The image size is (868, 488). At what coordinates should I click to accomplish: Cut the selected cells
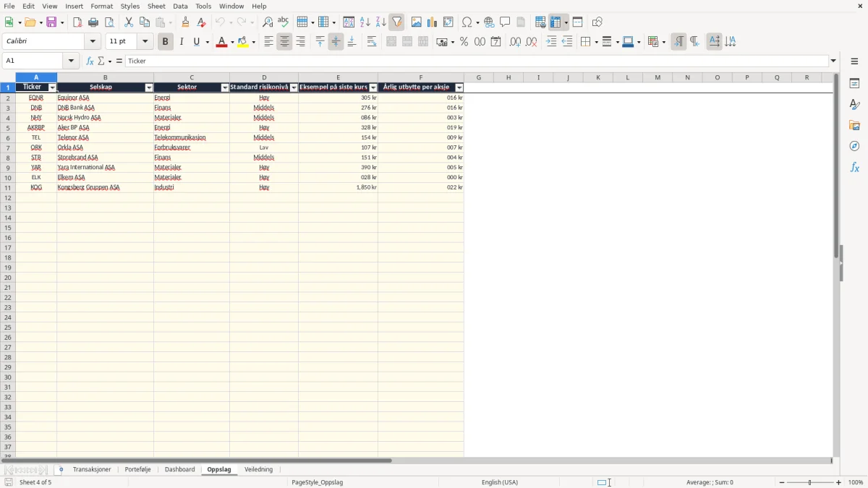(x=129, y=22)
